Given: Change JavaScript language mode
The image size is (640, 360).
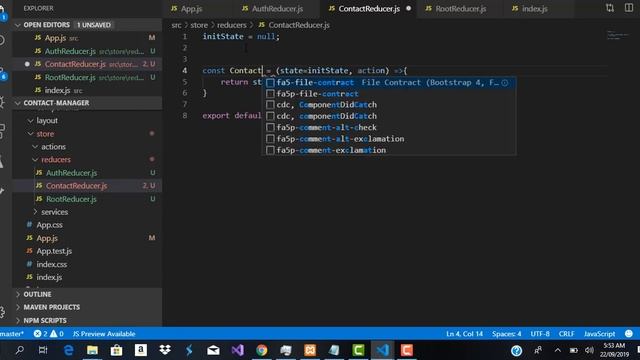Looking at the screenshot, I should point(599,333).
